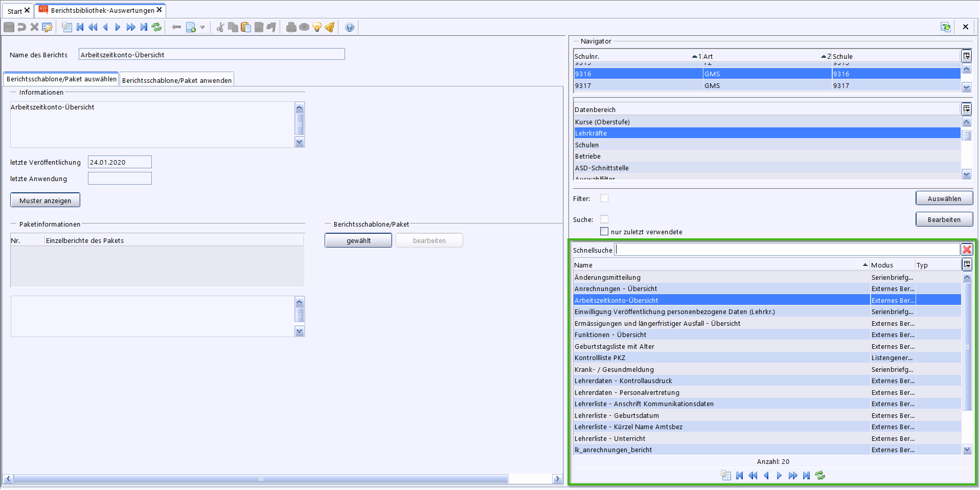980x490 pixels.
Task: Click green refresh icon below report list
Action: click(820, 475)
